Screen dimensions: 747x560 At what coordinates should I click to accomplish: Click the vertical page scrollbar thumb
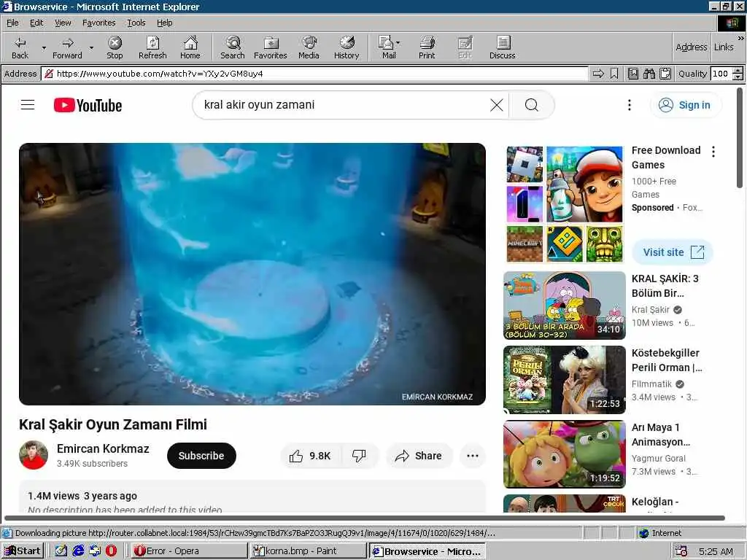coord(740,138)
